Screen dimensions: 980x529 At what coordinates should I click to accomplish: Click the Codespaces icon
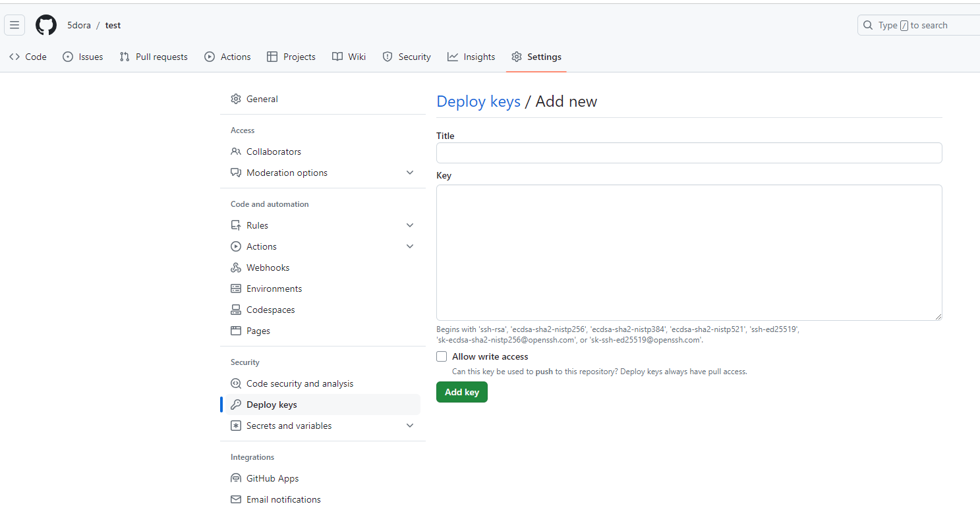(x=236, y=310)
